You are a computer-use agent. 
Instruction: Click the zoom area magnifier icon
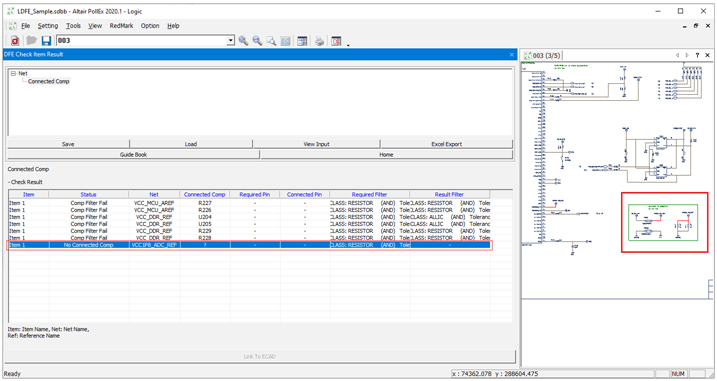[x=271, y=41]
